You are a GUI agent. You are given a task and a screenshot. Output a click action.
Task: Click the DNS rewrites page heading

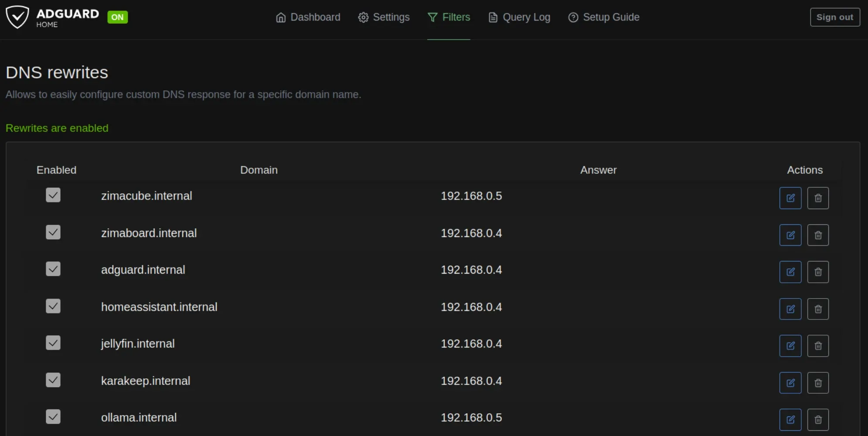coord(57,72)
